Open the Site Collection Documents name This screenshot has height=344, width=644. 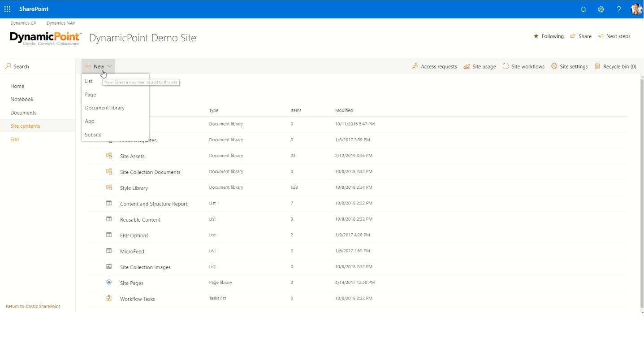pos(150,172)
